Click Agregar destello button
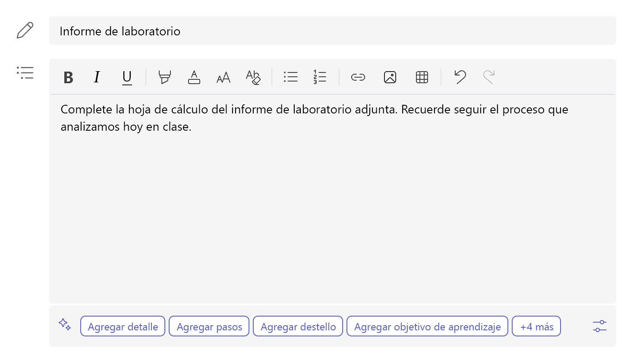The height and width of the screenshot is (364, 630). click(x=298, y=326)
